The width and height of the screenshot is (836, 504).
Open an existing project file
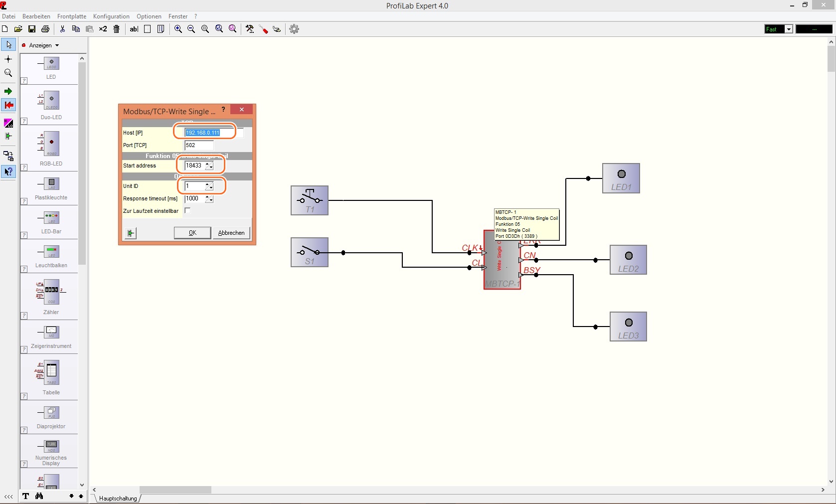18,29
